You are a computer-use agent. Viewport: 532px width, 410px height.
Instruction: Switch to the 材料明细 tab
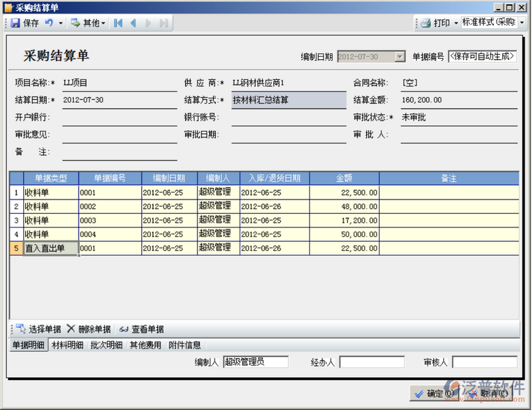pyautogui.click(x=68, y=345)
